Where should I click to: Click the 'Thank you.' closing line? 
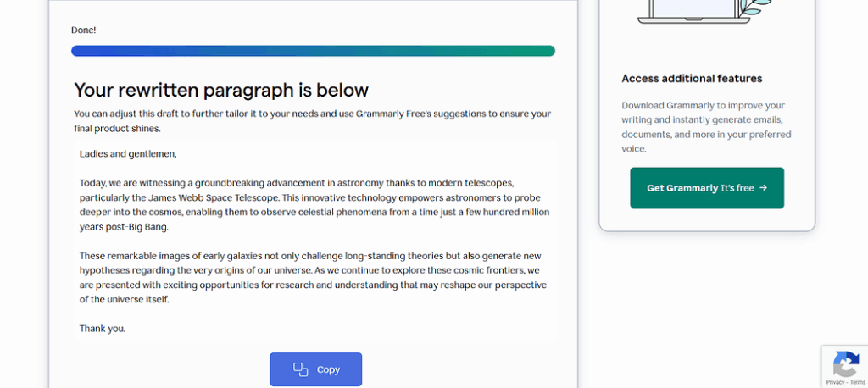[103, 328]
